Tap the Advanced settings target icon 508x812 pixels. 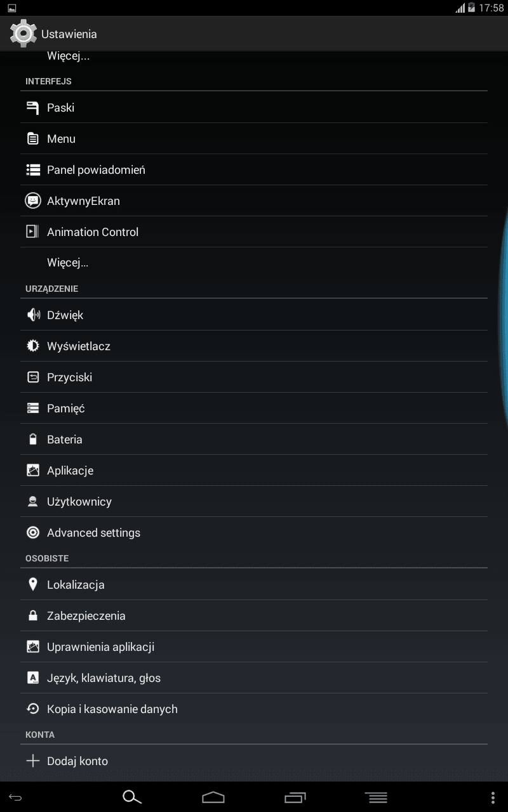pyautogui.click(x=32, y=532)
